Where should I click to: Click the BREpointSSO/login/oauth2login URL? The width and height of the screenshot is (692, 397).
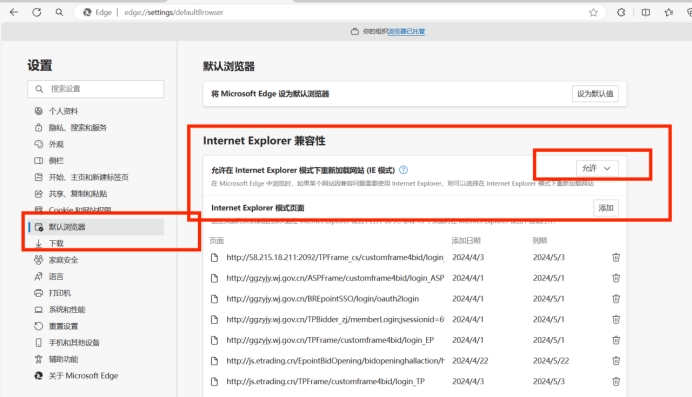pos(323,299)
